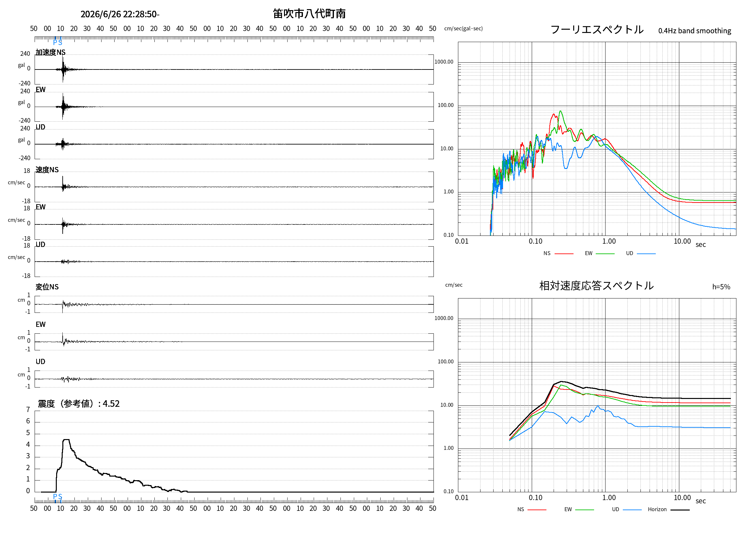Click the flat peak of the seismic intensity curve
756x534 pixels.
click(66, 440)
